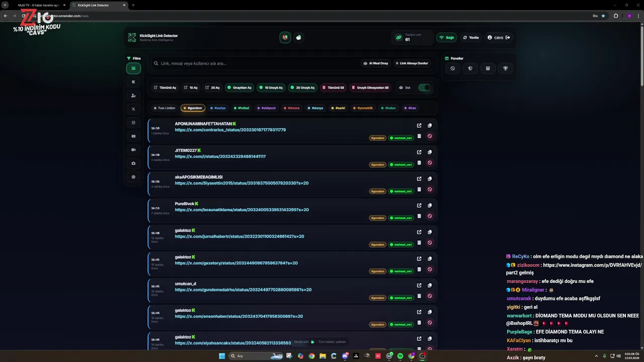Filter links by Instagram icon
Image resolution: width=644 pixels, height=362 pixels.
pyautogui.click(x=133, y=123)
